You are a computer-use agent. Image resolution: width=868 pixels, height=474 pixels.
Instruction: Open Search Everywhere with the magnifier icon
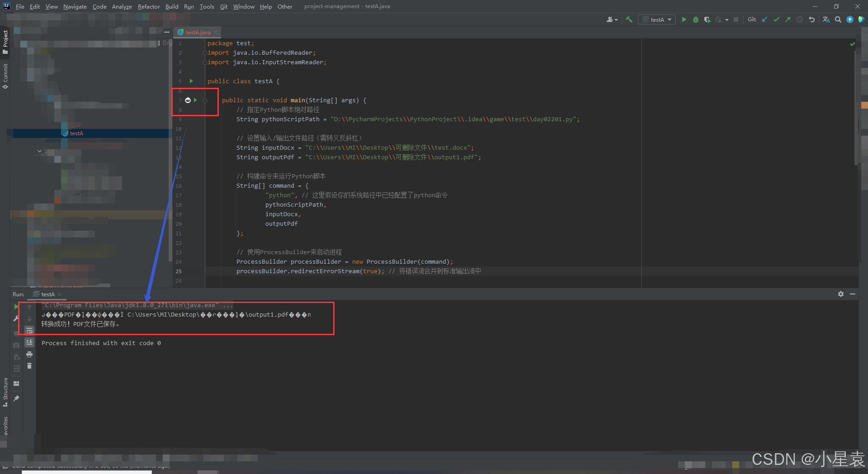click(838, 19)
